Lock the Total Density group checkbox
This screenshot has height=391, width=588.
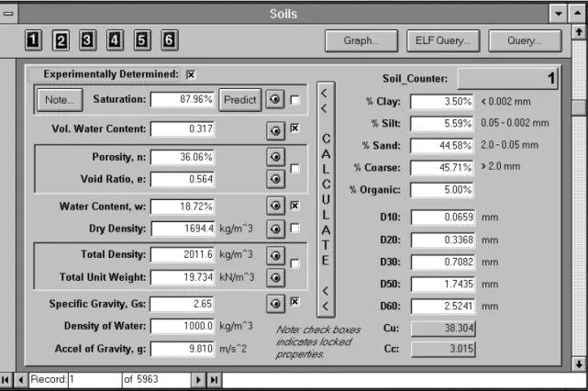click(295, 263)
